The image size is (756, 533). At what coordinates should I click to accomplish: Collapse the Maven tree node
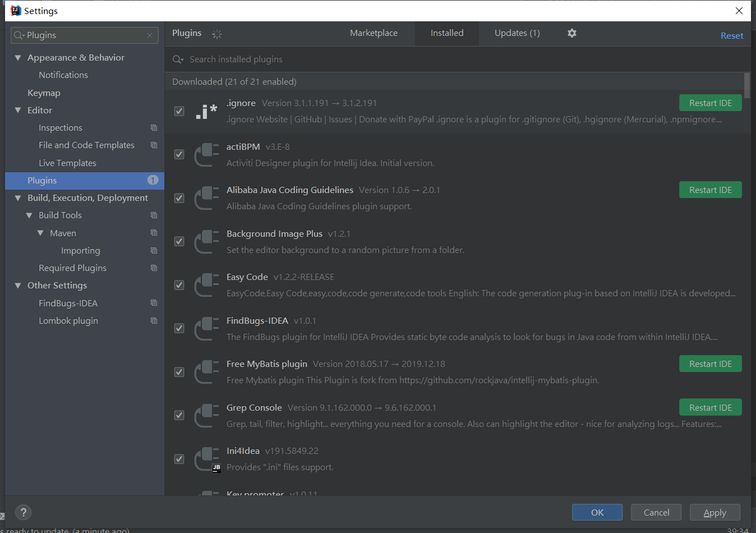pos(40,233)
